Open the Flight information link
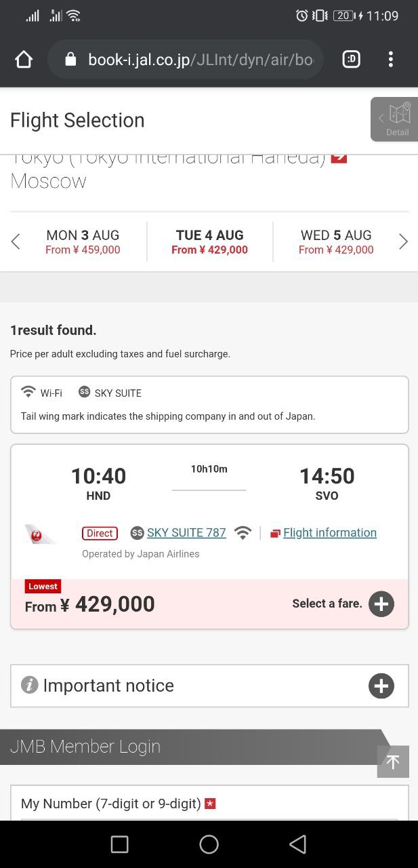The image size is (418, 868). click(330, 533)
